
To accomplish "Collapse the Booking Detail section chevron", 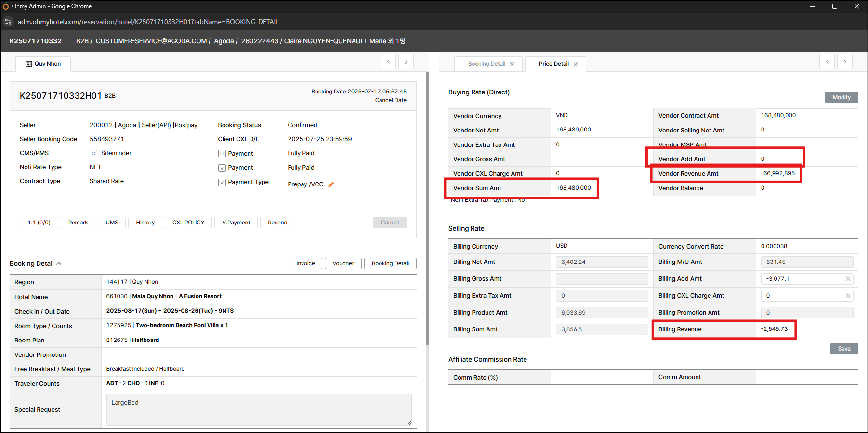I will click(x=59, y=263).
